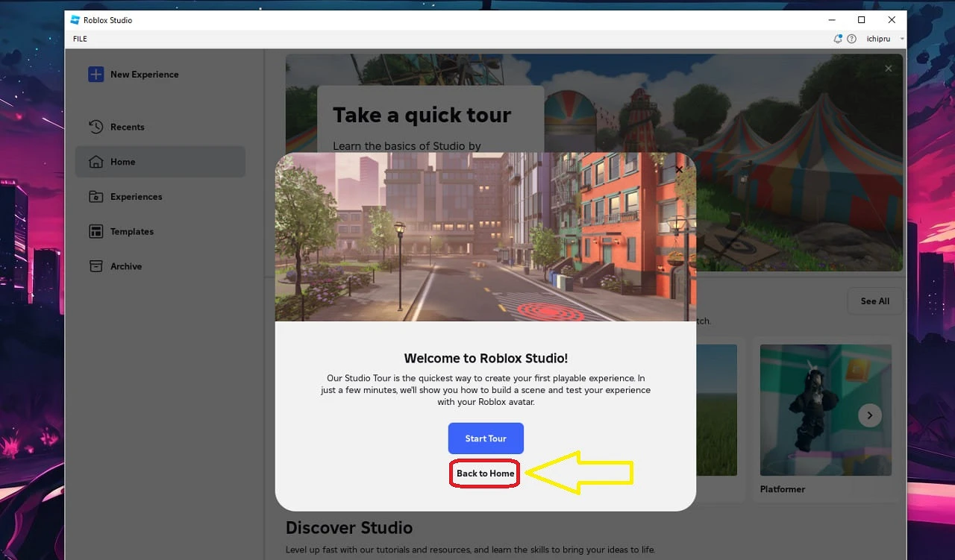Open the Platformer template thumbnail

825,410
